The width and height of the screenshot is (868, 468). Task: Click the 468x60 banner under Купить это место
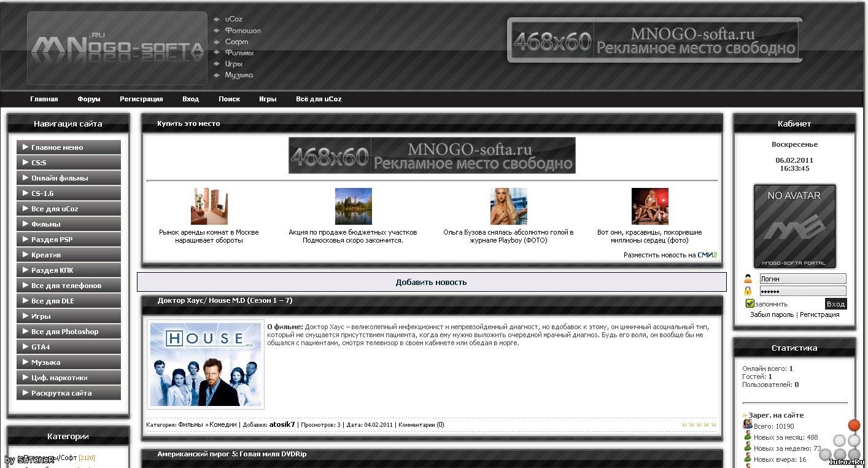click(x=432, y=155)
